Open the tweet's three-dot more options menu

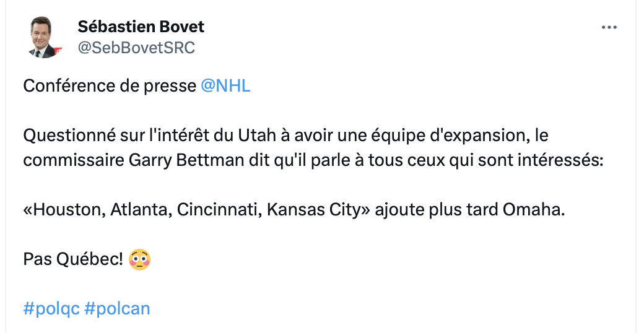609,27
